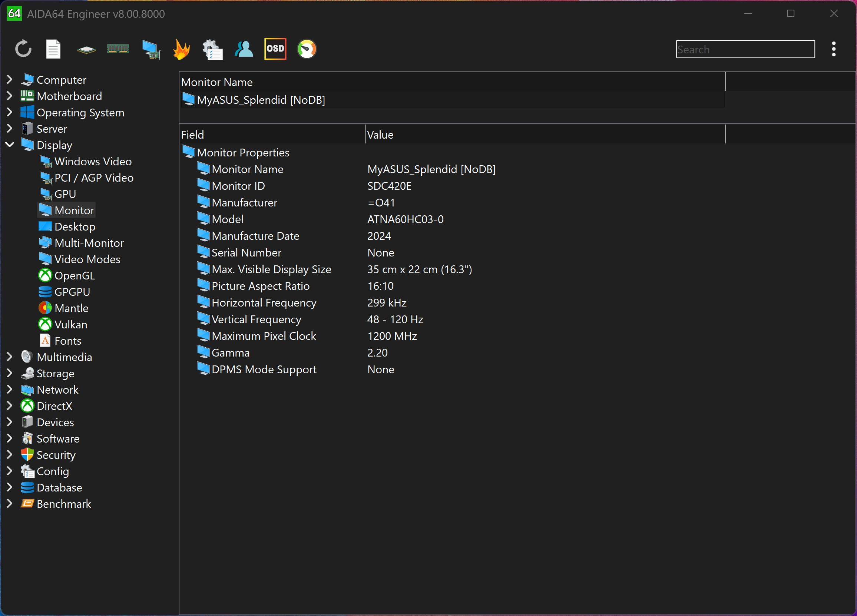857x616 pixels.
Task: Expand the Storage tree node
Action: click(10, 373)
